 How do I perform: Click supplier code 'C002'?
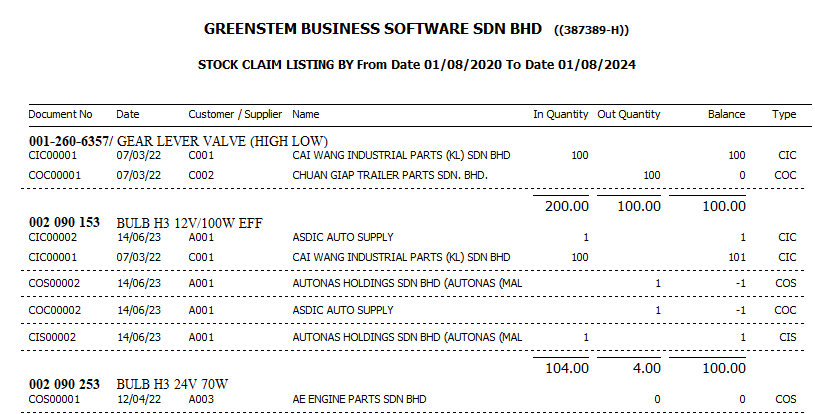point(201,176)
